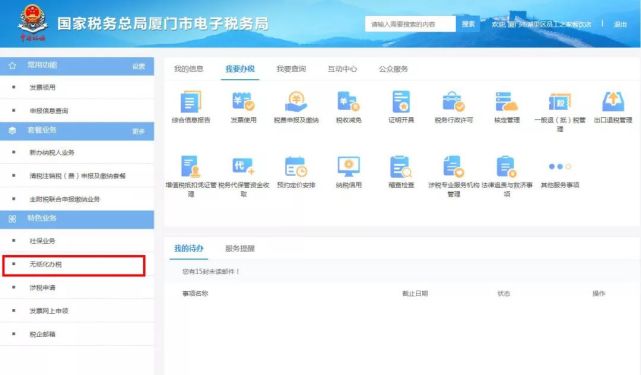
Task: Click 退出 logout link
Action: pos(620,24)
